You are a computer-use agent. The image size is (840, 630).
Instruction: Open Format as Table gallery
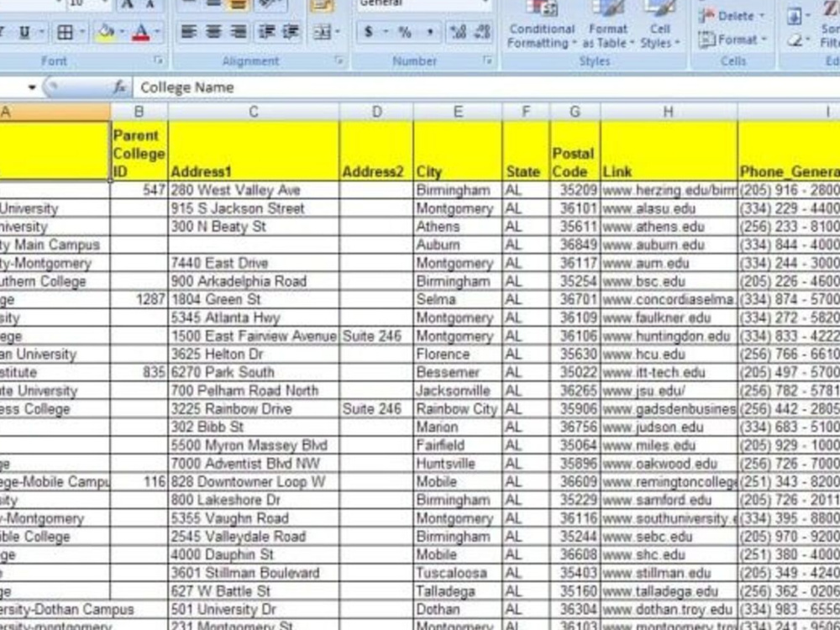tap(608, 24)
